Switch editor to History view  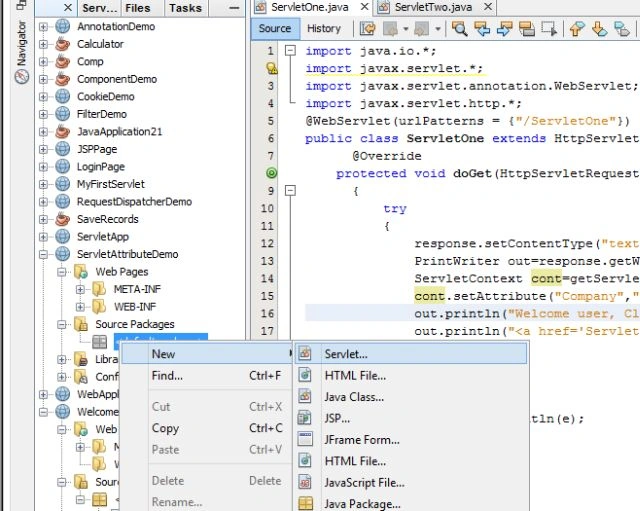[x=324, y=29]
